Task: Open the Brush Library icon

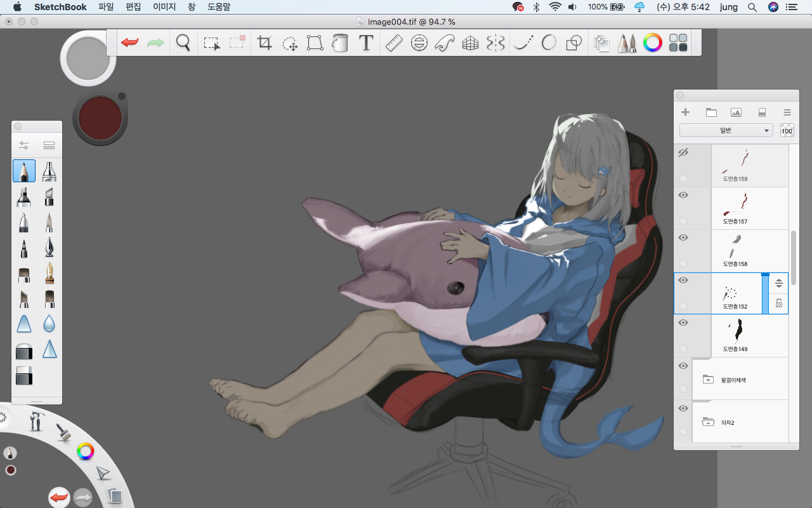Action: [49, 145]
